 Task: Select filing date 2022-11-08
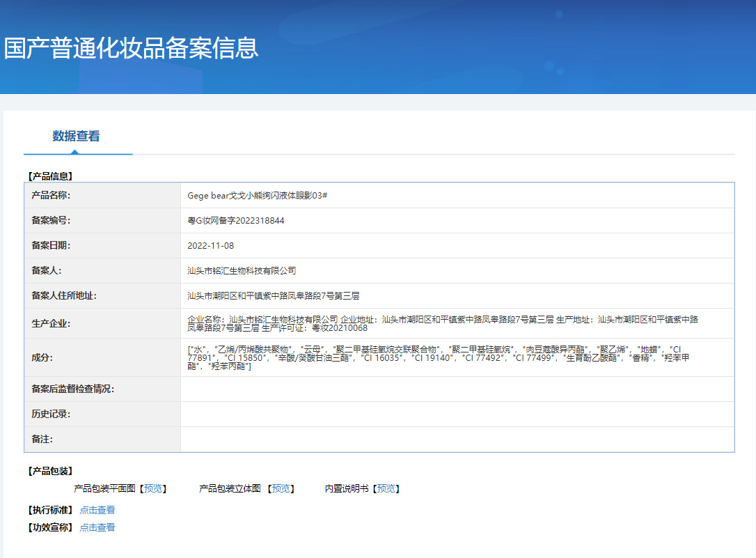coord(211,245)
